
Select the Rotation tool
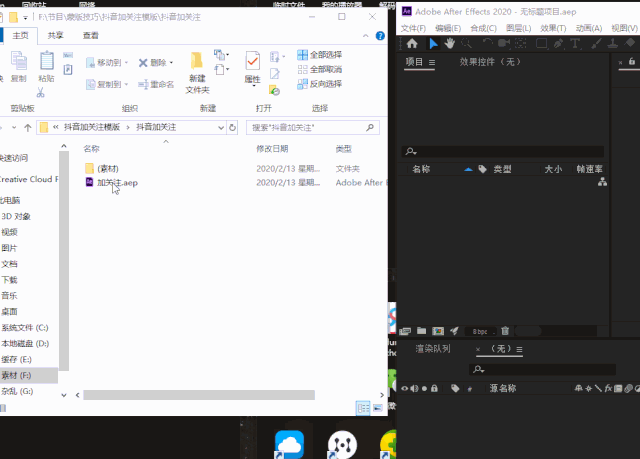click(487, 43)
